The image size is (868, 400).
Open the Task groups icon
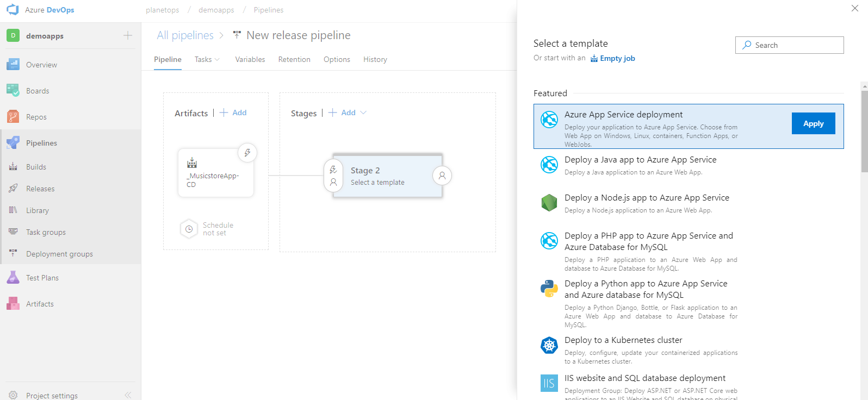pos(13,232)
